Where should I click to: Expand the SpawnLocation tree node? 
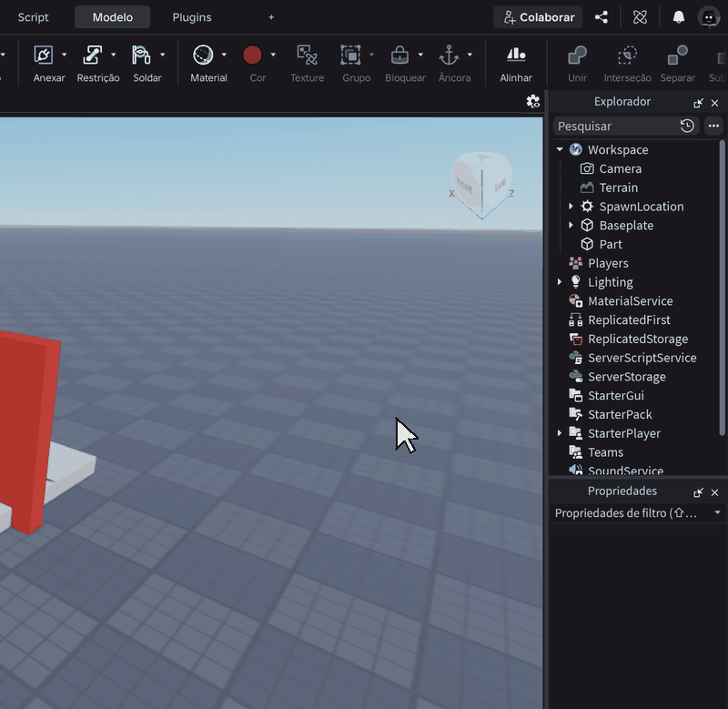[x=571, y=207]
